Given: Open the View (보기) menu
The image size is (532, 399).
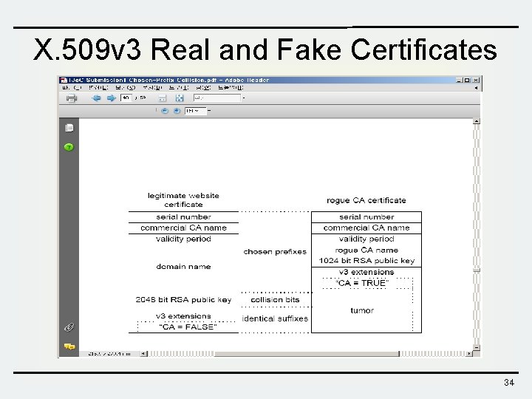Looking at the screenshot, I should [x=125, y=87].
